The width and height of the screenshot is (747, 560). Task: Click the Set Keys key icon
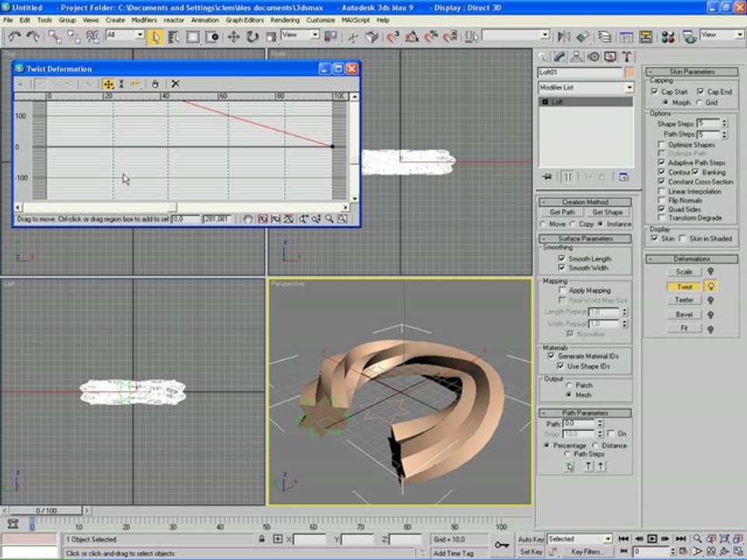pos(502,545)
